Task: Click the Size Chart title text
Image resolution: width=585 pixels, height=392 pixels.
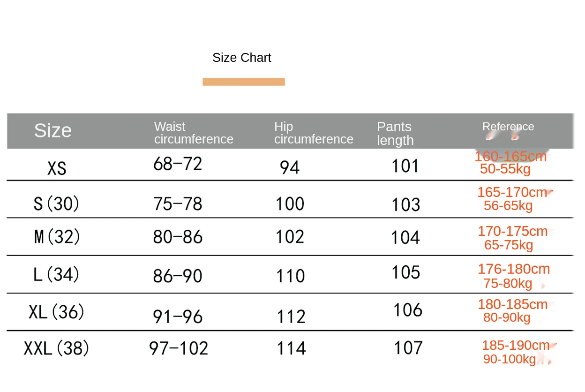Action: click(x=241, y=58)
